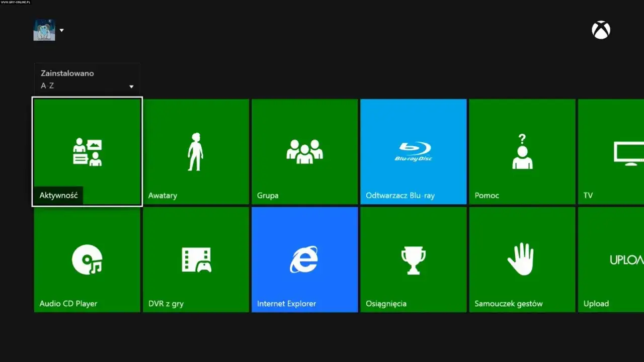Launch Internet Explorer
The height and width of the screenshot is (362, 644).
coord(304,259)
